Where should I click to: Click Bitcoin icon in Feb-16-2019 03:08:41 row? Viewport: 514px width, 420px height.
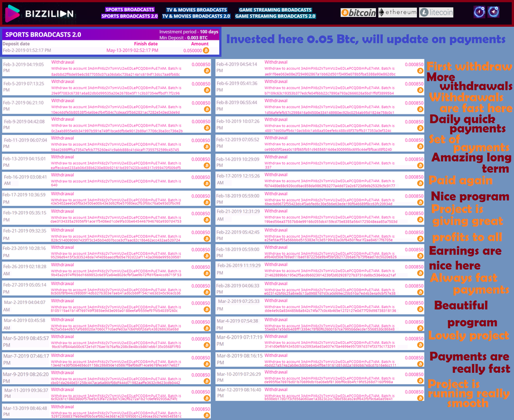pyautogui.click(x=207, y=184)
